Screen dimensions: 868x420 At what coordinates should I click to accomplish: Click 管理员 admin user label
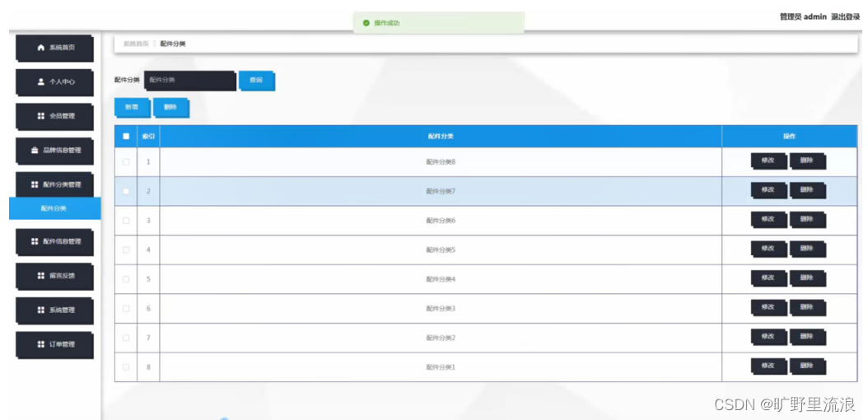803,17
